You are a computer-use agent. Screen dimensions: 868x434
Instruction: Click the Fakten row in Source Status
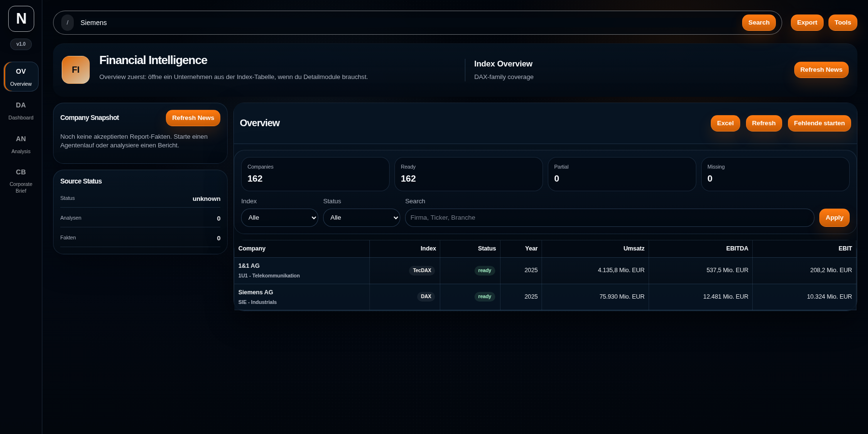pyautogui.click(x=140, y=238)
